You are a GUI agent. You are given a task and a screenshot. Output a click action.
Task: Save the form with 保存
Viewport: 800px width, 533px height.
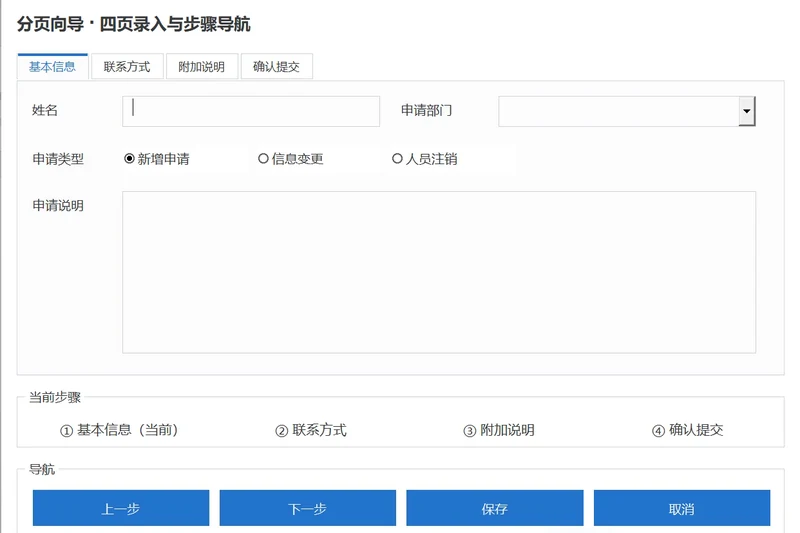[x=494, y=508]
